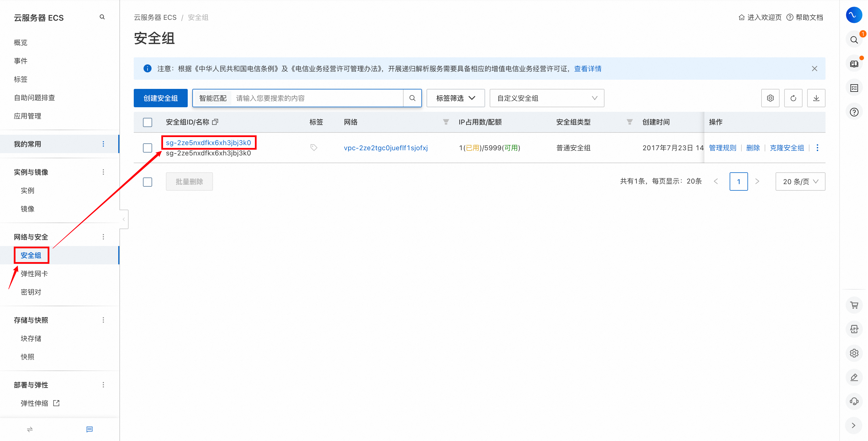
Task: Open 弹性网卡 in the sidebar
Action: [x=34, y=274]
